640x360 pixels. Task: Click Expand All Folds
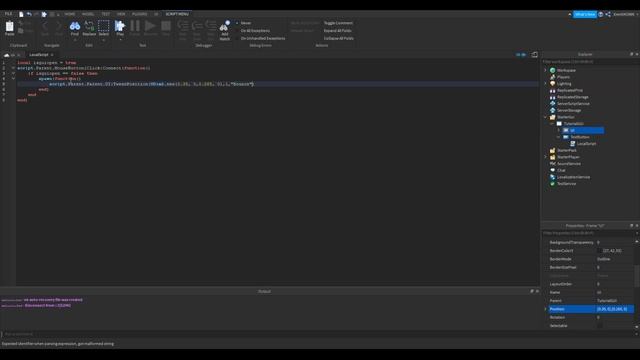point(337,31)
